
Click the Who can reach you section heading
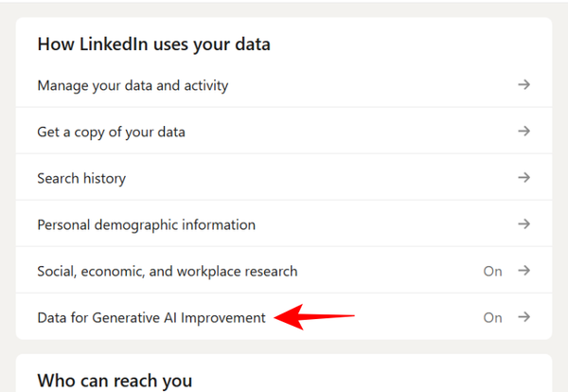click(114, 381)
